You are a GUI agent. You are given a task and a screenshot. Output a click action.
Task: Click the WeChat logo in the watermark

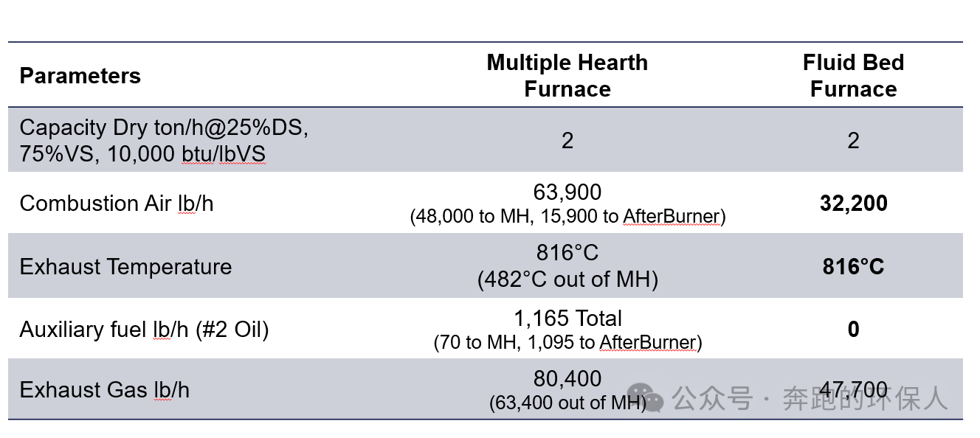[645, 398]
